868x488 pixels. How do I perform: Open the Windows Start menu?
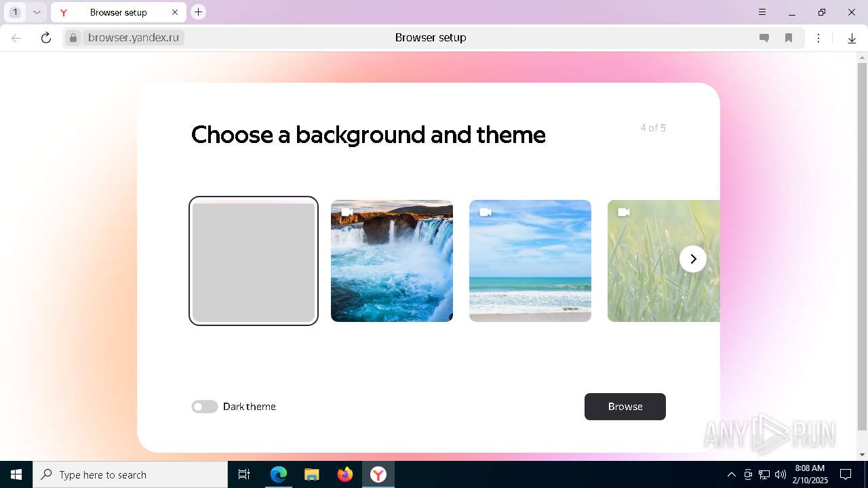coord(16,474)
